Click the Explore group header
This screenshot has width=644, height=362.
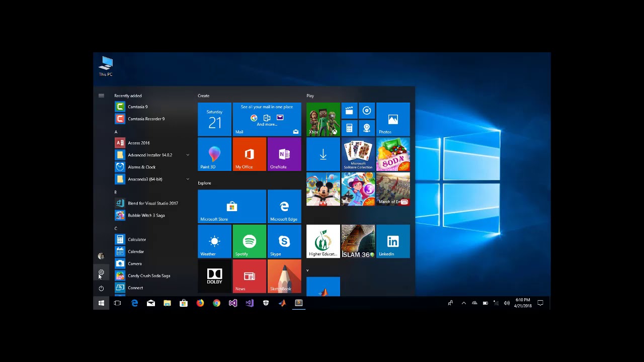tap(204, 183)
